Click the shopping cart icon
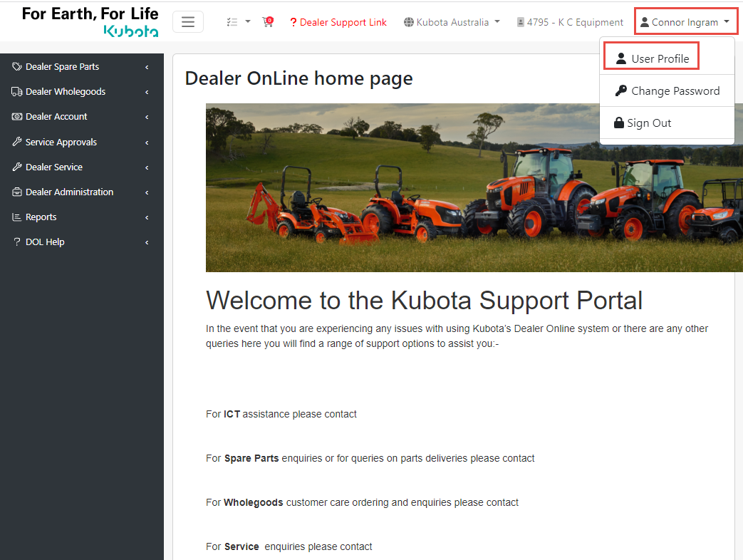This screenshot has height=560, width=743. [x=267, y=22]
